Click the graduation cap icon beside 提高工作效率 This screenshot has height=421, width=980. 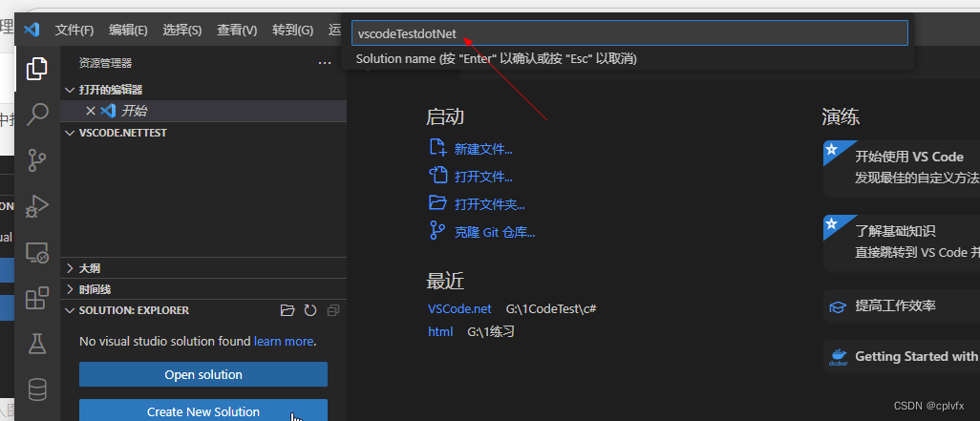[838, 306]
